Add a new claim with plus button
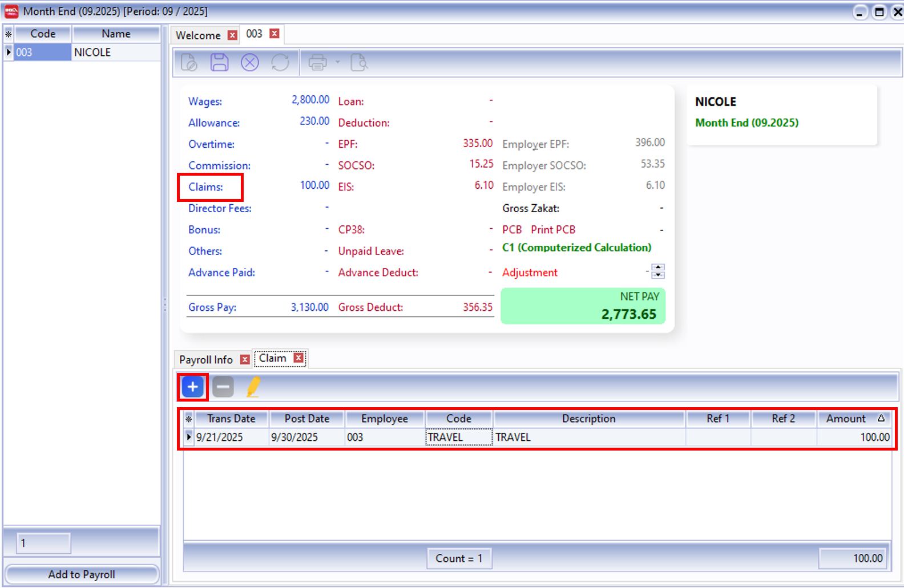The height and width of the screenshot is (588, 904). point(193,387)
